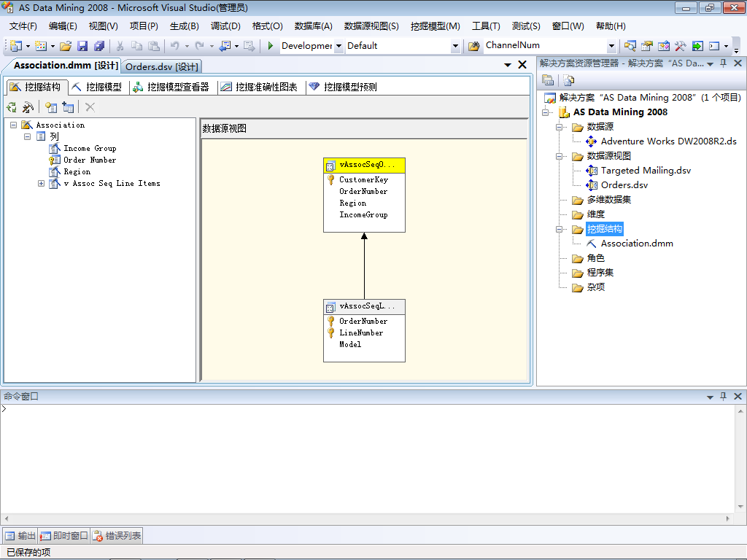Collapse the 数据源视图 folder node

560,156
